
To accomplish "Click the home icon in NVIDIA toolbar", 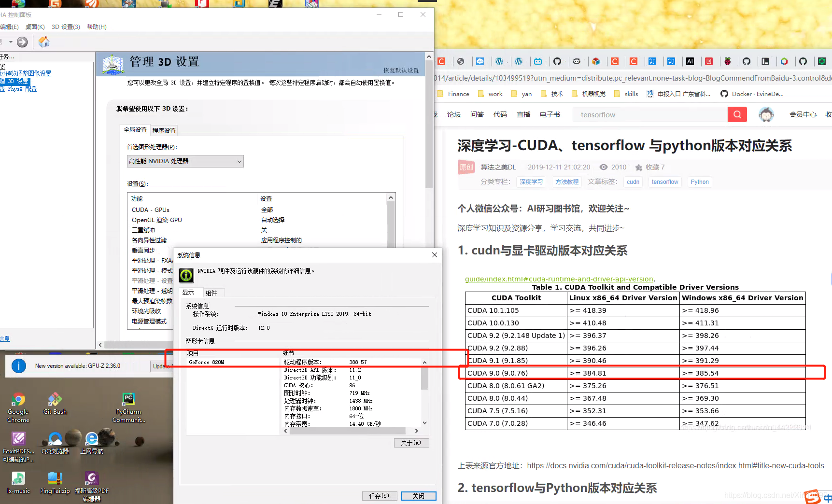I will click(x=44, y=42).
